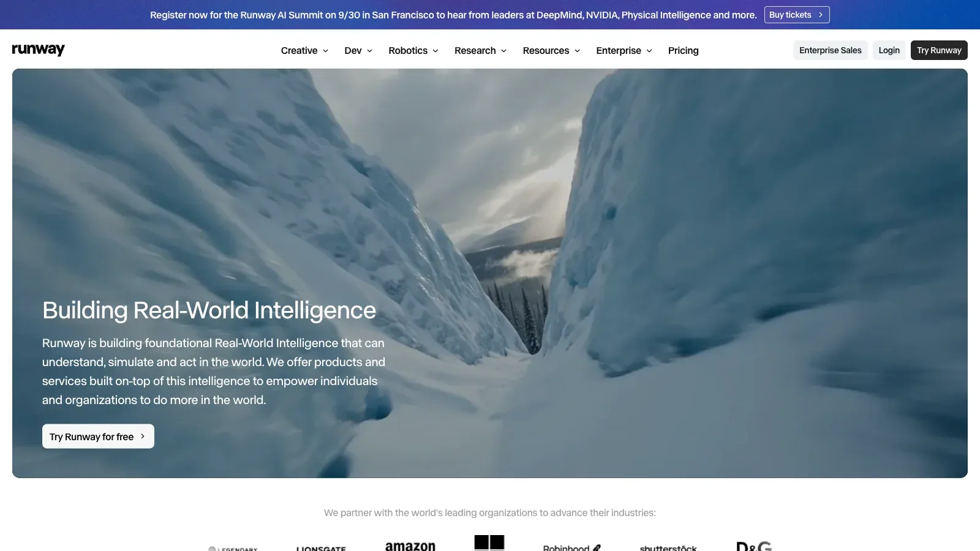The width and height of the screenshot is (980, 551).
Task: Click the runway logo
Action: [x=38, y=50]
